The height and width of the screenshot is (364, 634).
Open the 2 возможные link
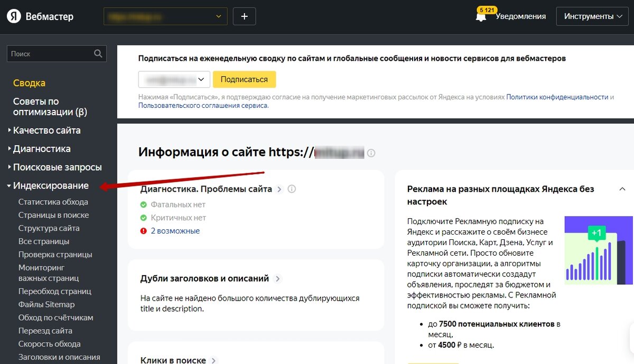tap(175, 231)
